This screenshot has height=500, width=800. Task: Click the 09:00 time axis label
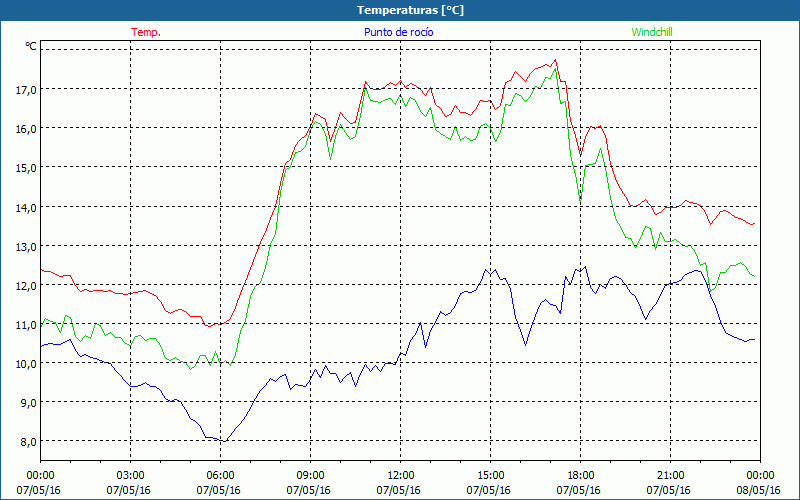click(310, 476)
